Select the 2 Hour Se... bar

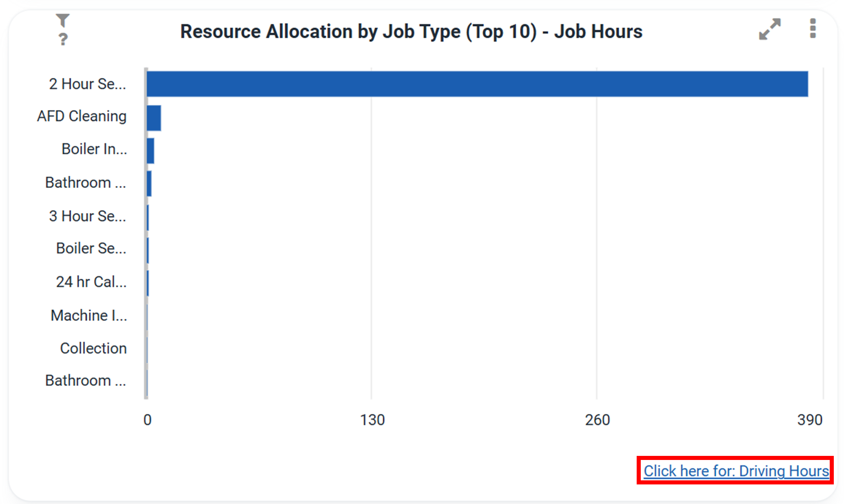click(477, 84)
